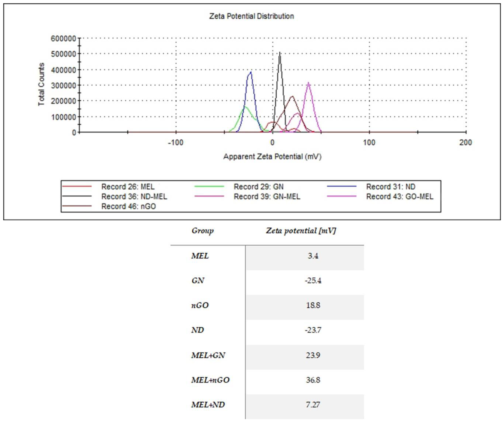The height and width of the screenshot is (423, 504).
Task: Click the magenta GO-MEL legend line swatch
Action: click(342, 196)
